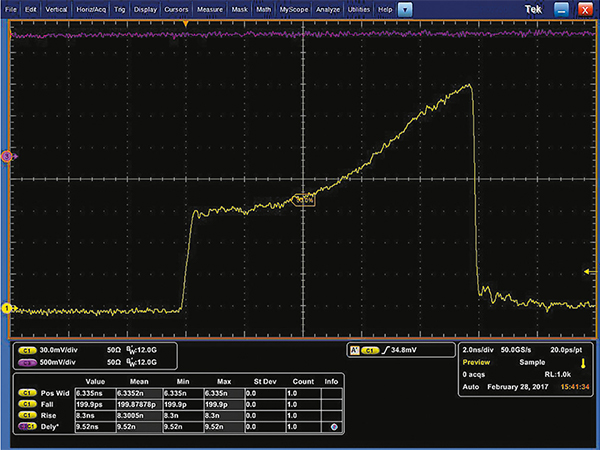Click the channel 3 ground reference marker
This screenshot has height=450, width=600.
[x=6, y=156]
